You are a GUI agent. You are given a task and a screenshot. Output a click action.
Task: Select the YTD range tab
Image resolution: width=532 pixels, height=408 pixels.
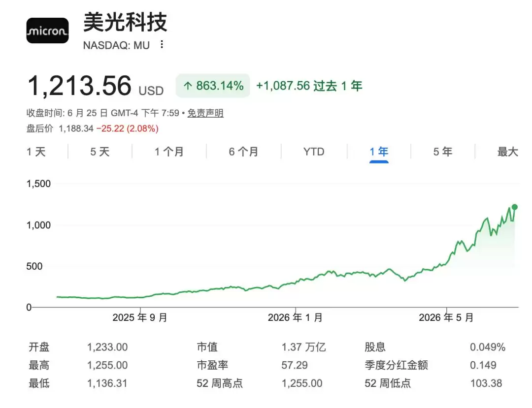pos(314,152)
